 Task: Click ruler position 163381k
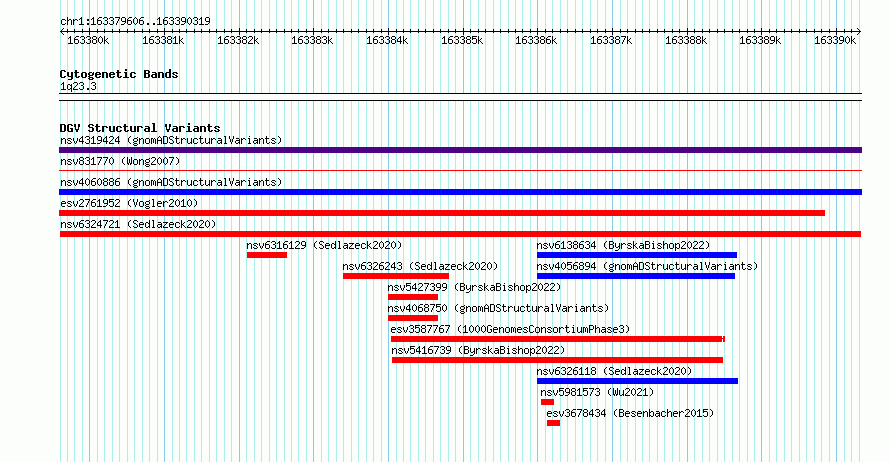coord(163,40)
